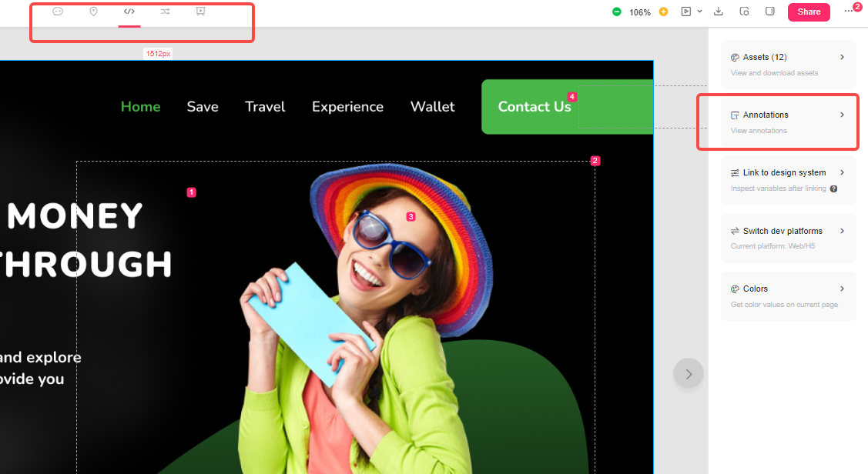Open dropdown arrow next to play icon
Image resolution: width=868 pixels, height=474 pixels.
pyautogui.click(x=699, y=12)
